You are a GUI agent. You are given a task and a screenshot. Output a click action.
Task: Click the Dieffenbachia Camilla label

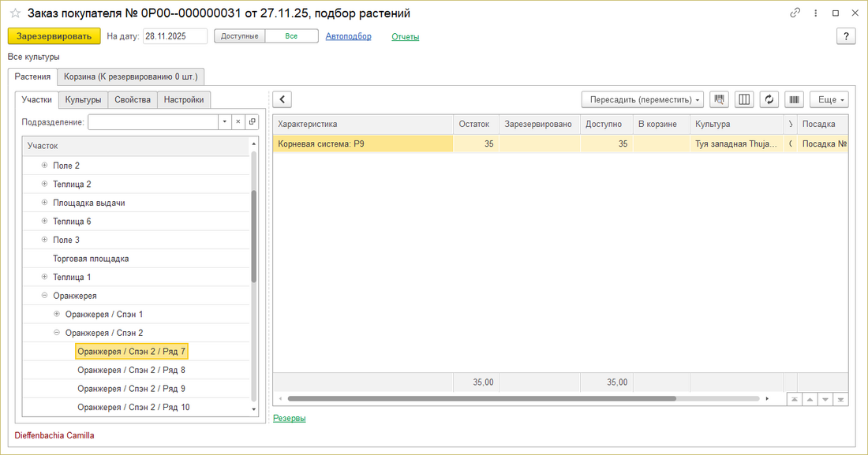click(x=54, y=435)
